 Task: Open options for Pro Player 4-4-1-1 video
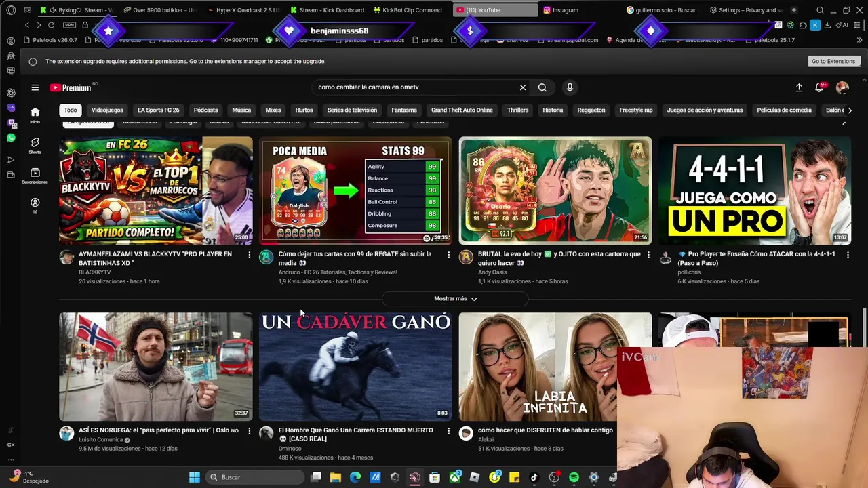[848, 255]
